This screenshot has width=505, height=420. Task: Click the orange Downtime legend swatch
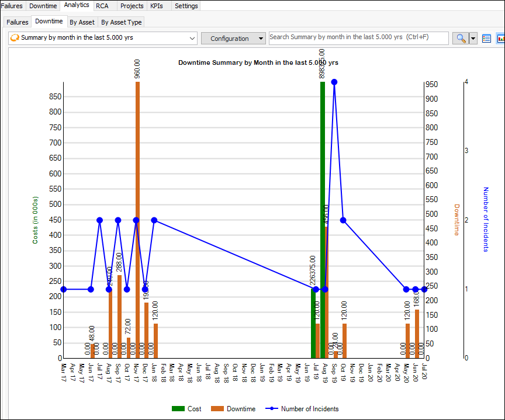click(217, 409)
